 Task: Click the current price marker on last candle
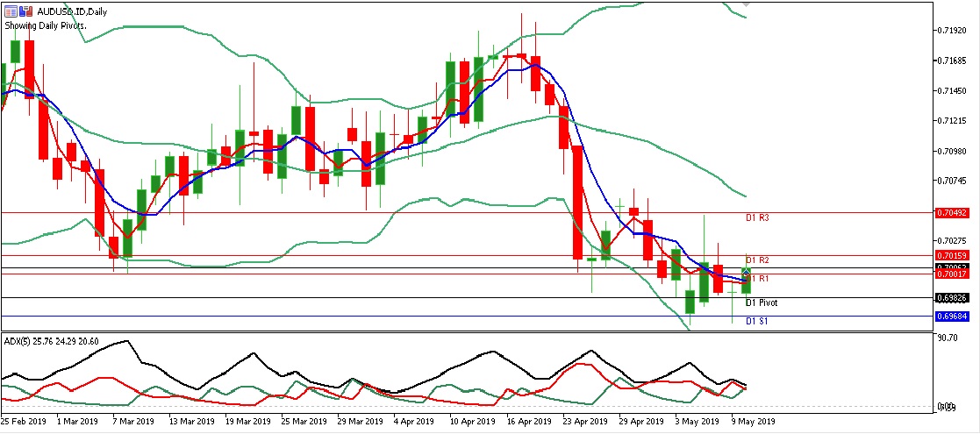(x=746, y=274)
